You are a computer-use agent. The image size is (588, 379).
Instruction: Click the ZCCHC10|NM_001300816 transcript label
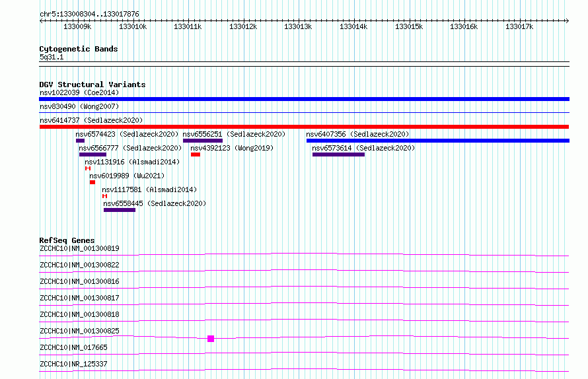coord(79,281)
